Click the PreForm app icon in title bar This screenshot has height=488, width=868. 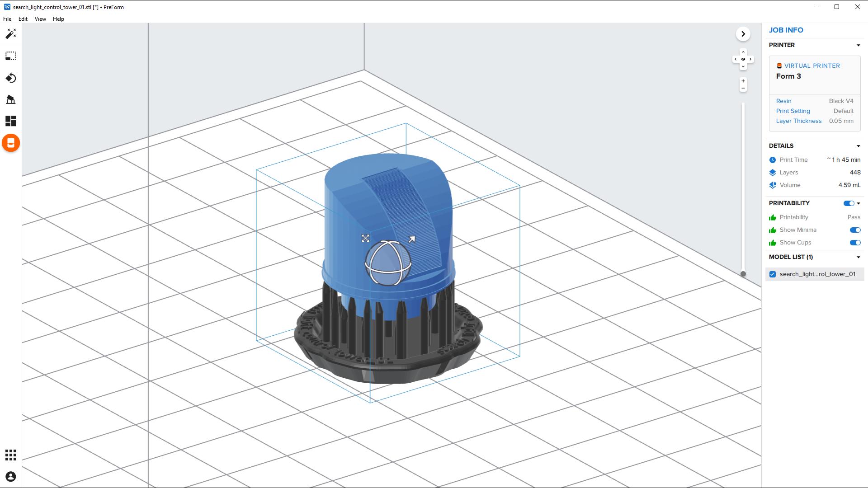click(7, 7)
